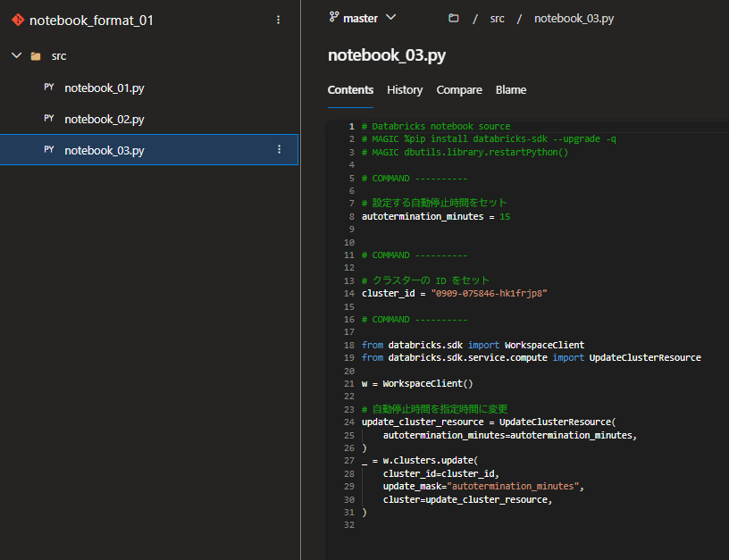The width and height of the screenshot is (729, 560).
Task: Select notebook_03.py in the file tree
Action: coord(105,151)
